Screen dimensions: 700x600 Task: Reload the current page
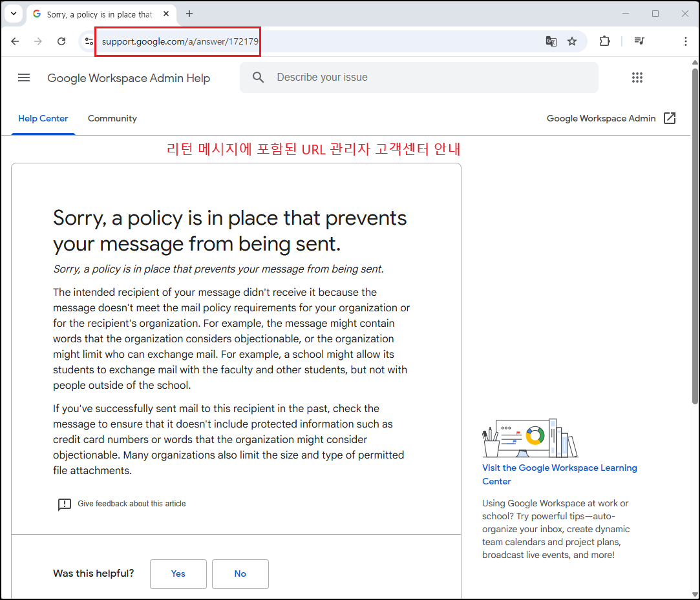pos(61,41)
